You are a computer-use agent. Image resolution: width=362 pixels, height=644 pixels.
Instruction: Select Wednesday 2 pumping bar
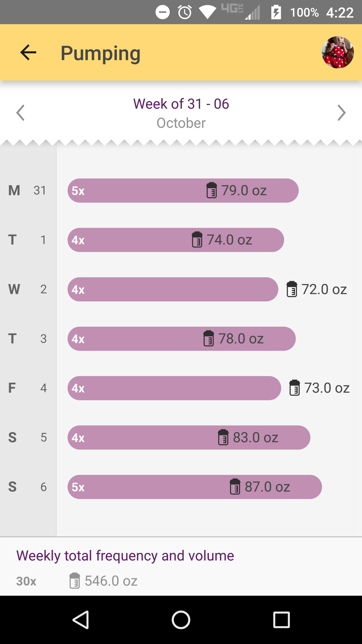[x=173, y=289]
